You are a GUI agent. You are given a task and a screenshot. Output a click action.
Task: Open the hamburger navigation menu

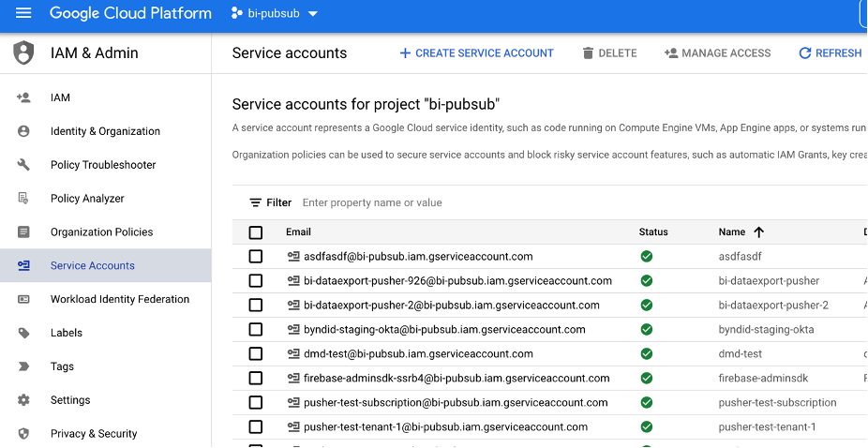pyautogui.click(x=23, y=13)
